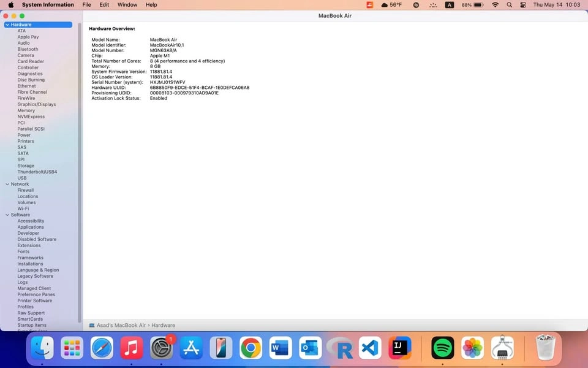Click Asad's MacBook Air in path bar
This screenshot has width=588, height=368.
point(121,325)
